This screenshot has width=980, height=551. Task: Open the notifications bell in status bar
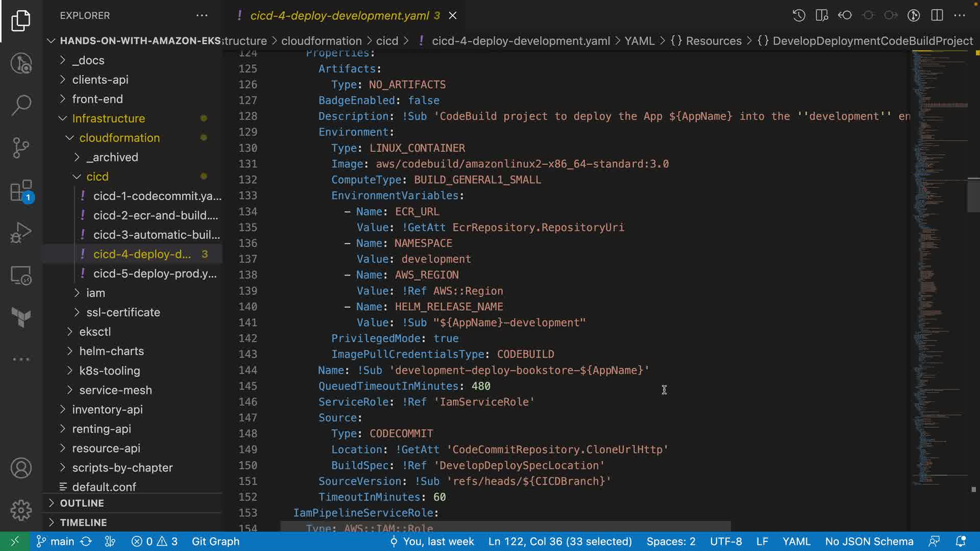click(961, 541)
